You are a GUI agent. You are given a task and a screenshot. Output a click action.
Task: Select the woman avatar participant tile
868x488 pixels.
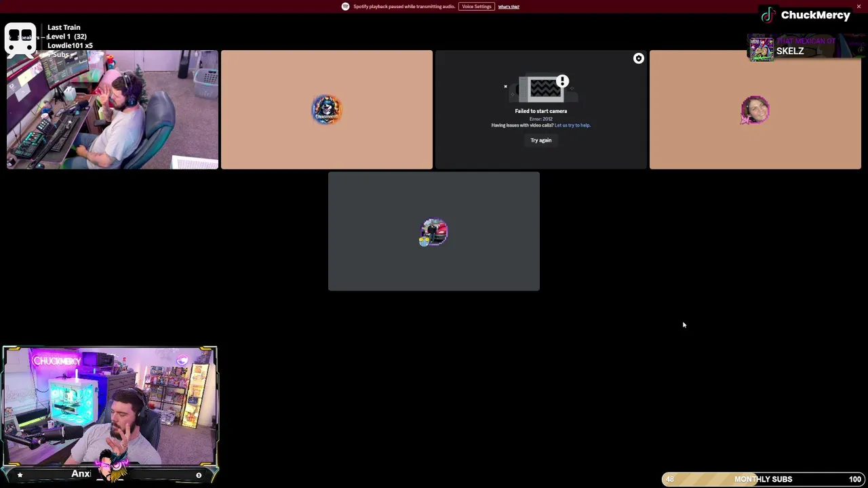coord(755,110)
